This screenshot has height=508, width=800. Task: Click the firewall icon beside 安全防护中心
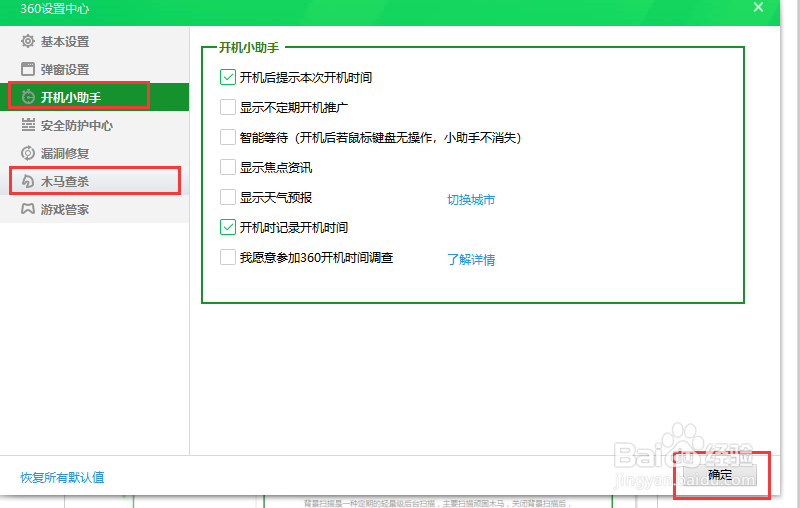(x=28, y=125)
